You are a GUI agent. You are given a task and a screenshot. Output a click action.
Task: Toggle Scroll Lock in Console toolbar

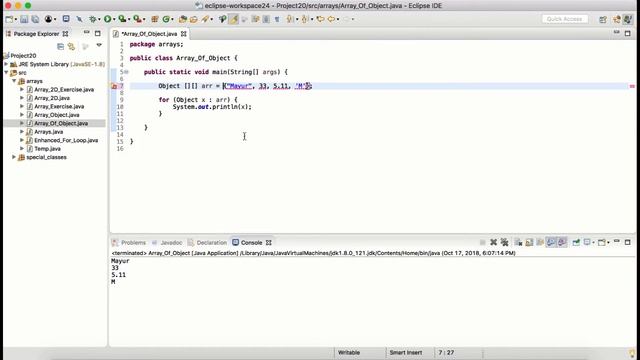(x=529, y=242)
